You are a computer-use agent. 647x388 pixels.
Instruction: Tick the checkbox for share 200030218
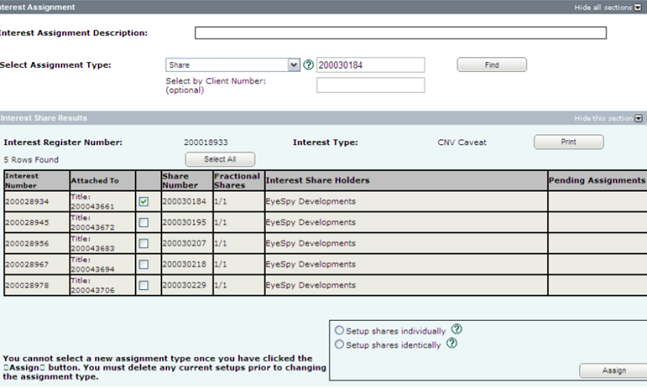pos(144,264)
